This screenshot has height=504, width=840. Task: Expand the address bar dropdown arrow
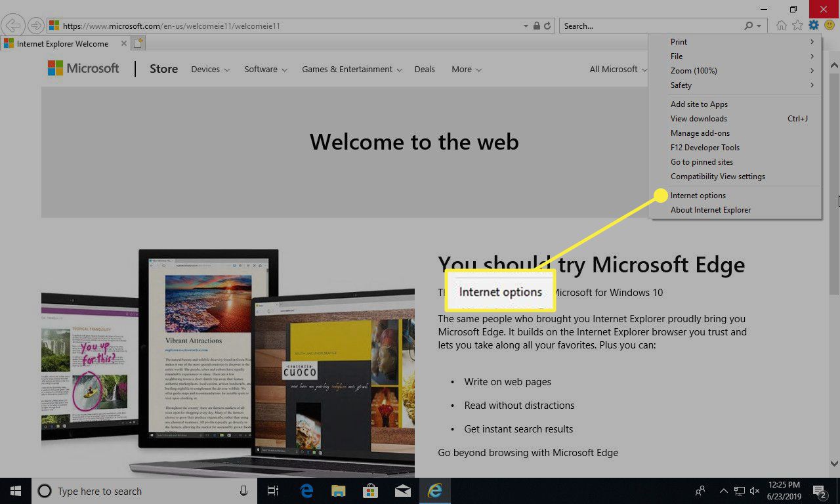[526, 26]
